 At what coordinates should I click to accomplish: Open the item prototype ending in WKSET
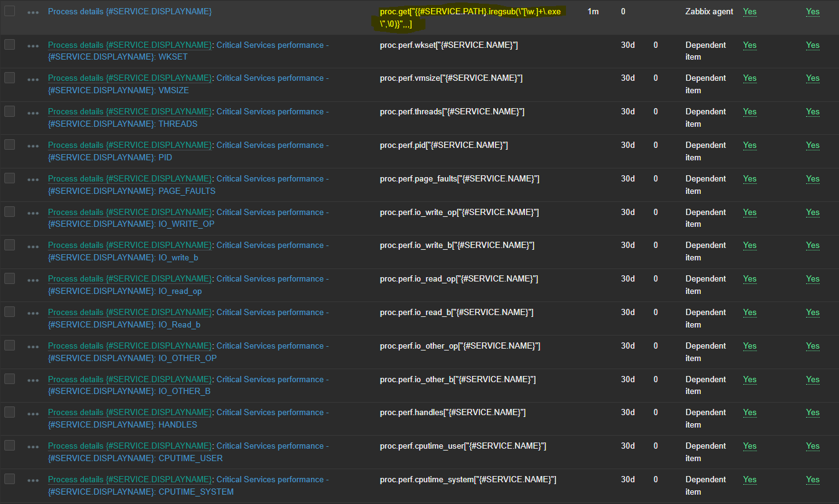point(188,51)
